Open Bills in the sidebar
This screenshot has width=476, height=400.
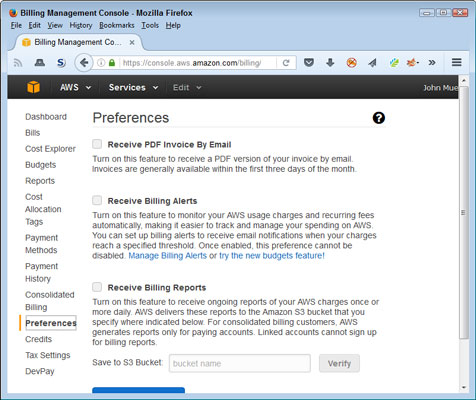(33, 133)
